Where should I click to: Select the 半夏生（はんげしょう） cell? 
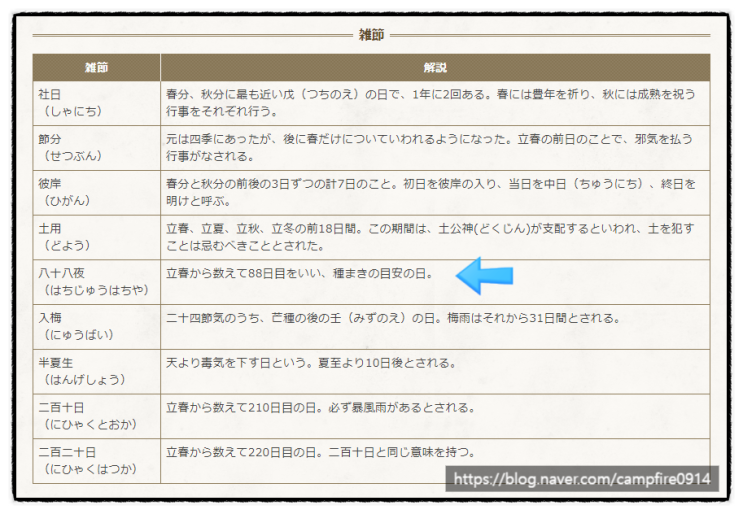coord(97,372)
